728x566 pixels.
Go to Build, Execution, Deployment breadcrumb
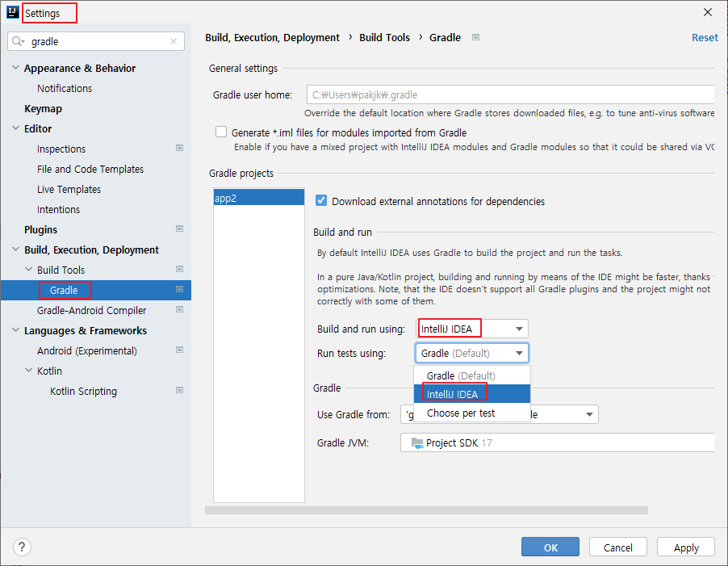pyautogui.click(x=272, y=38)
